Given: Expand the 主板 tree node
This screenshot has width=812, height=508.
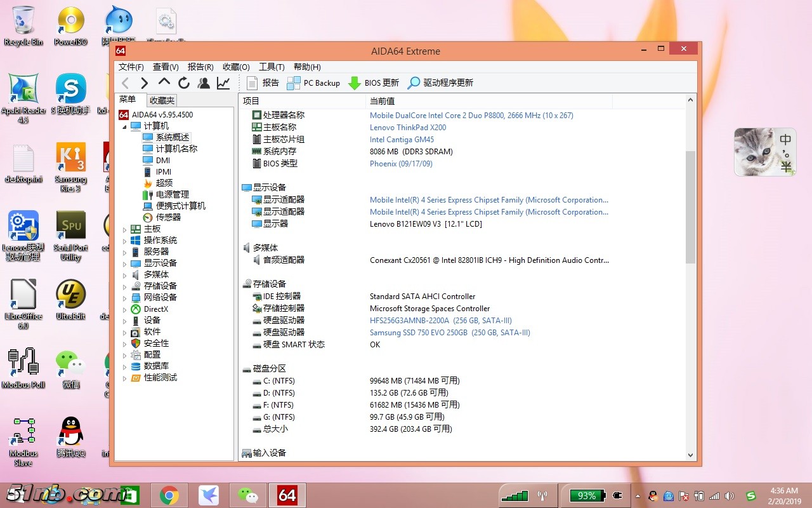Looking at the screenshot, I should (x=125, y=229).
